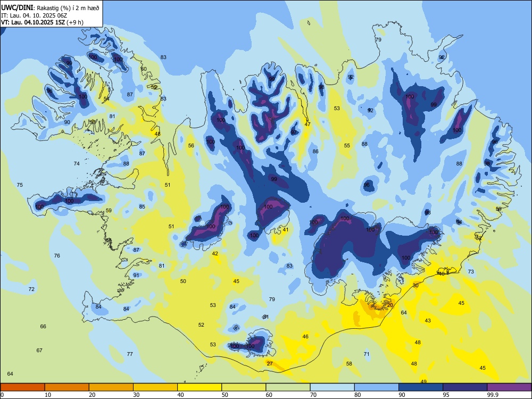Click the dark orange 0–10 legend swatch
Screen dimensions: 532x399
point(22,387)
